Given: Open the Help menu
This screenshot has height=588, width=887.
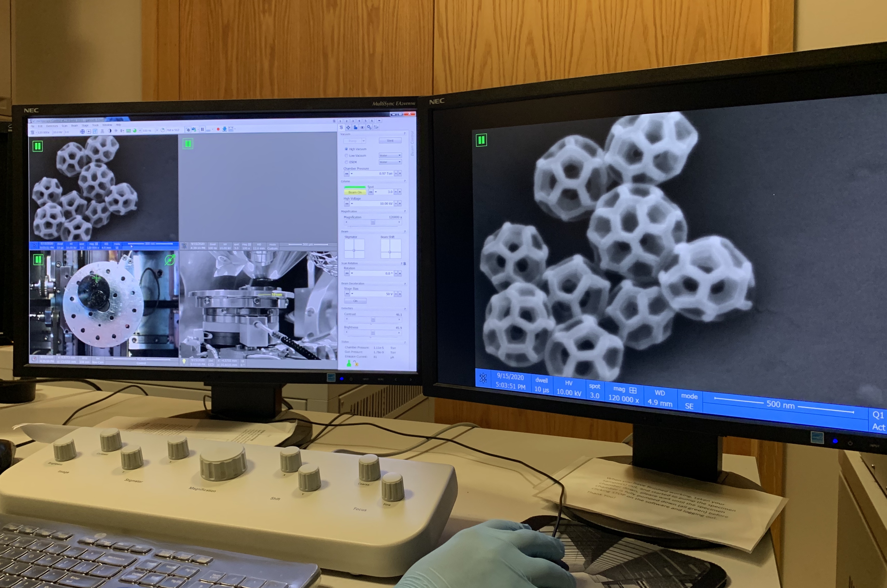Looking at the screenshot, I should tap(119, 125).
